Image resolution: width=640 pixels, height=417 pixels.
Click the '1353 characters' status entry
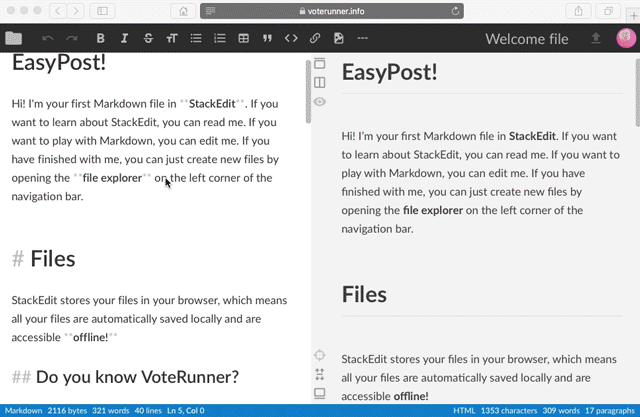pyautogui.click(x=509, y=410)
